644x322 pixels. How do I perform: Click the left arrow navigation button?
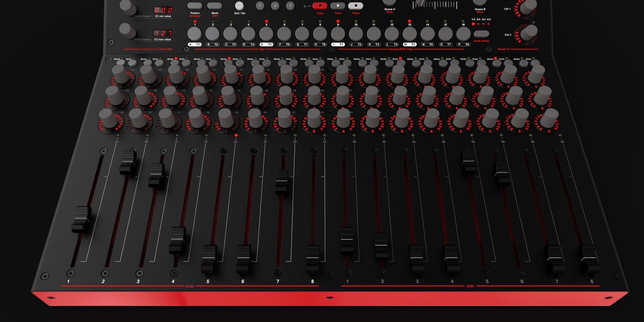point(260,6)
